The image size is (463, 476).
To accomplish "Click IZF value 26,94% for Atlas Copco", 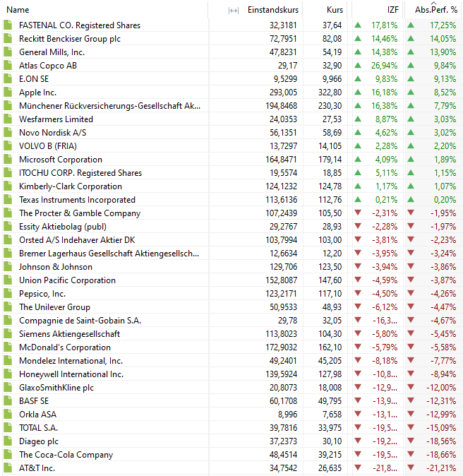I will click(x=384, y=66).
